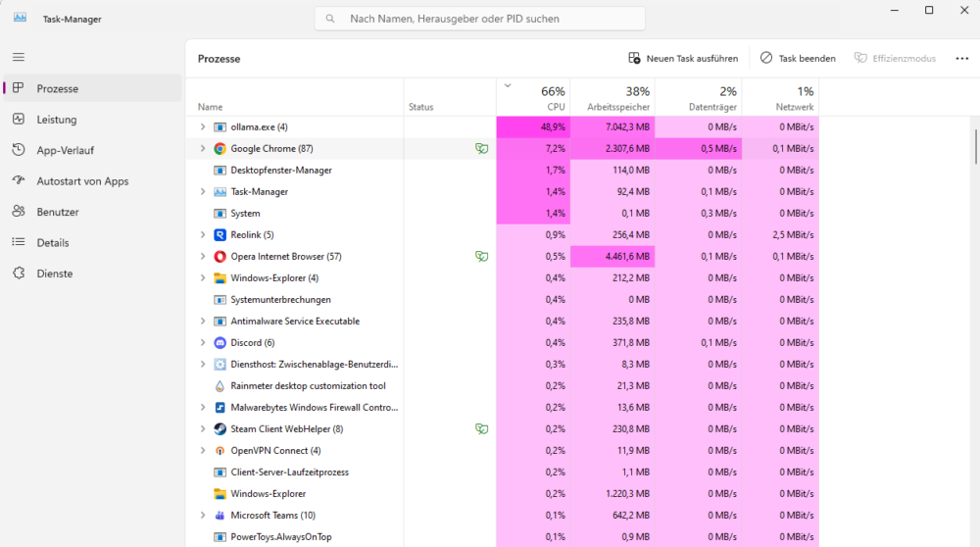Open the Benutzer page

click(x=92, y=212)
